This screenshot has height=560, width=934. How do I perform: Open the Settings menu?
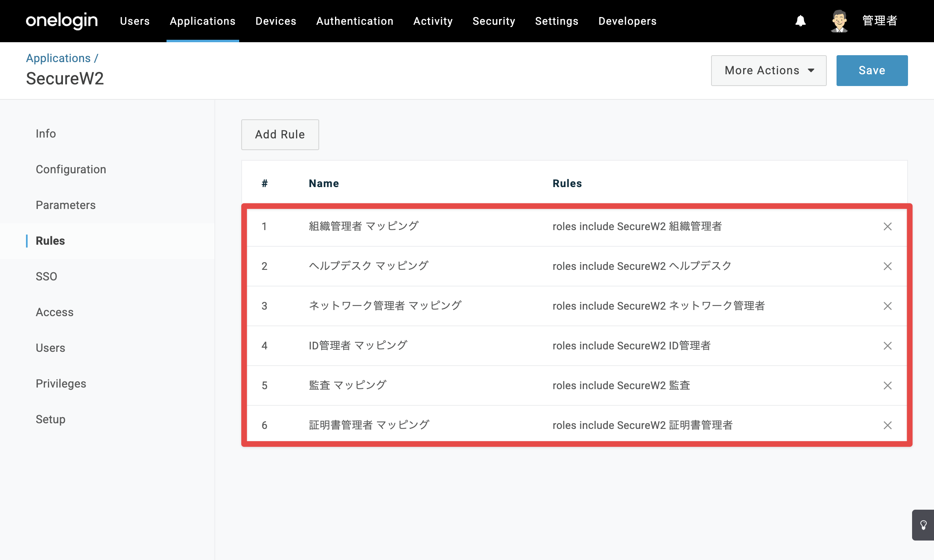tap(557, 21)
